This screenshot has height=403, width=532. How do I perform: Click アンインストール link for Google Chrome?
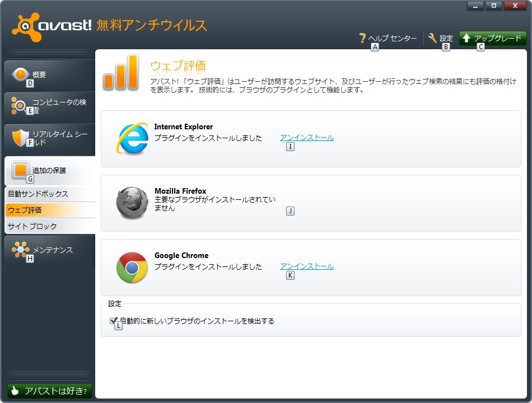pyautogui.click(x=307, y=266)
